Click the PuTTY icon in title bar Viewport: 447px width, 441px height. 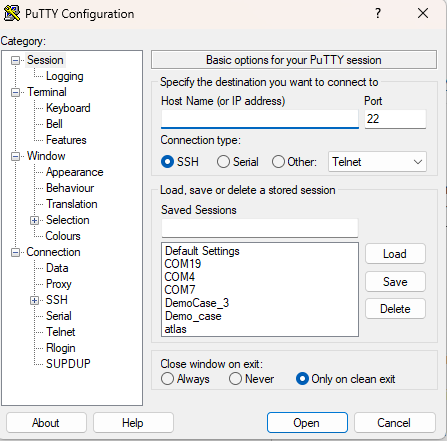click(x=12, y=13)
